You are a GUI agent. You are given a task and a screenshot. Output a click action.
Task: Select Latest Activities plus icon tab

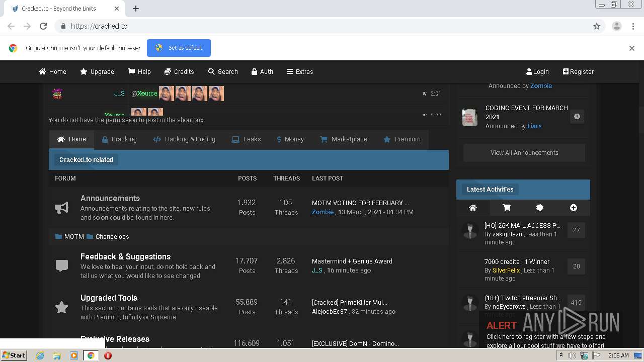point(574,208)
